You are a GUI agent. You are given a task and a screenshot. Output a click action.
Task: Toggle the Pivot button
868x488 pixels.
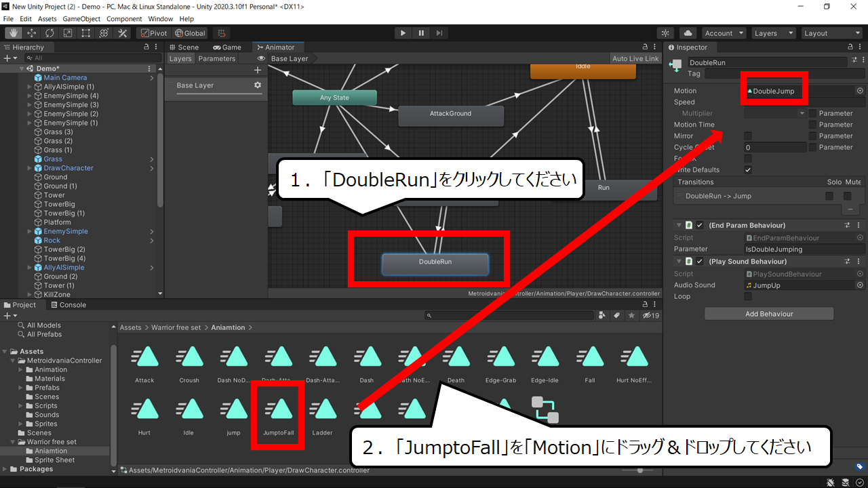(x=153, y=33)
